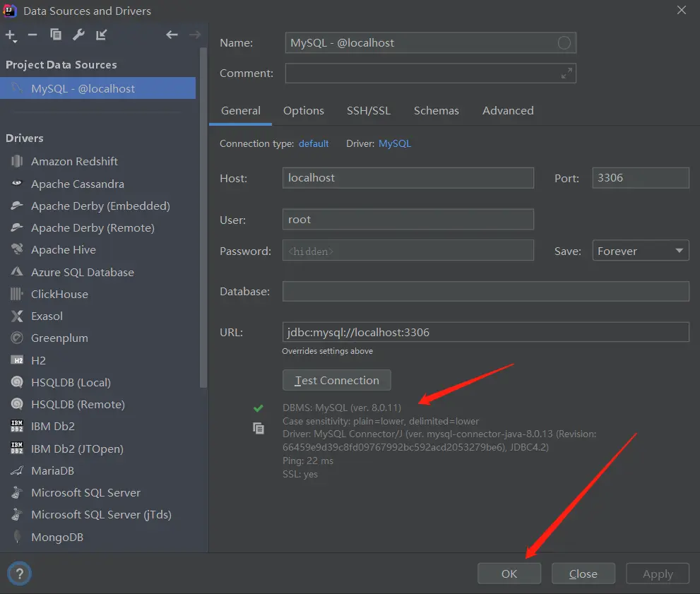Image resolution: width=700 pixels, height=594 pixels.
Task: Change connection type via default link
Action: point(314,143)
